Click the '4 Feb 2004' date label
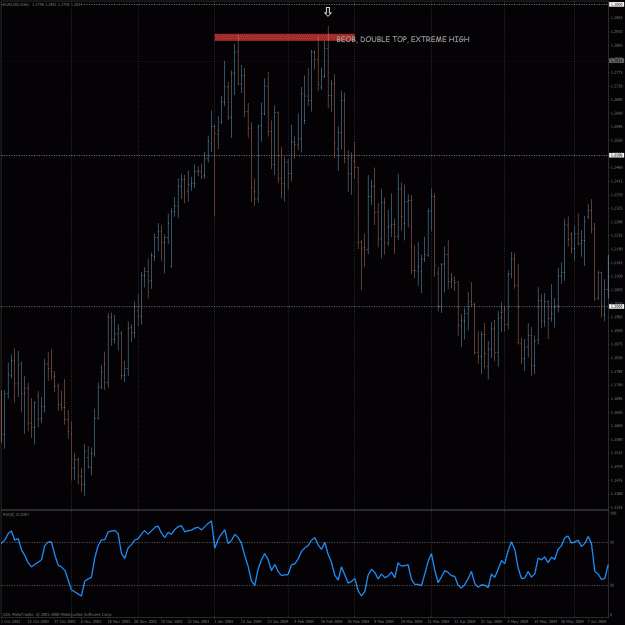Image resolution: width=625 pixels, height=625 pixels. 304,621
